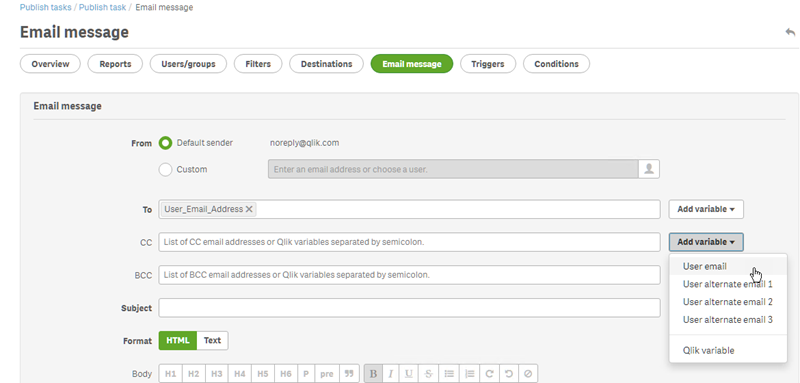Toggle strikethrough formatting

coord(429,374)
